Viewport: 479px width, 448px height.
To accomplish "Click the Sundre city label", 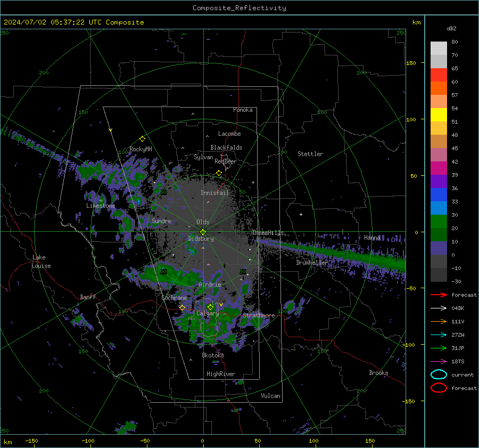I will pos(161,221).
